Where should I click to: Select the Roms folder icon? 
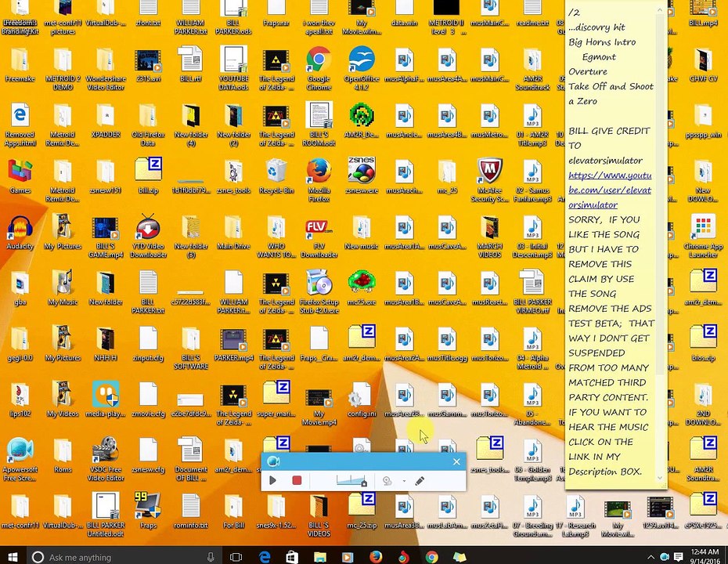click(63, 454)
